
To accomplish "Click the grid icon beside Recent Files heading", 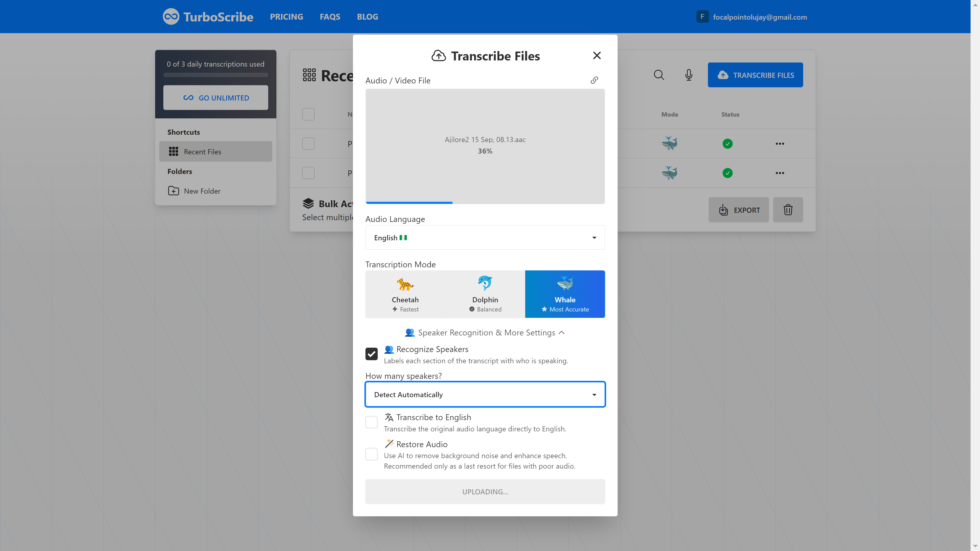I will 309,75.
